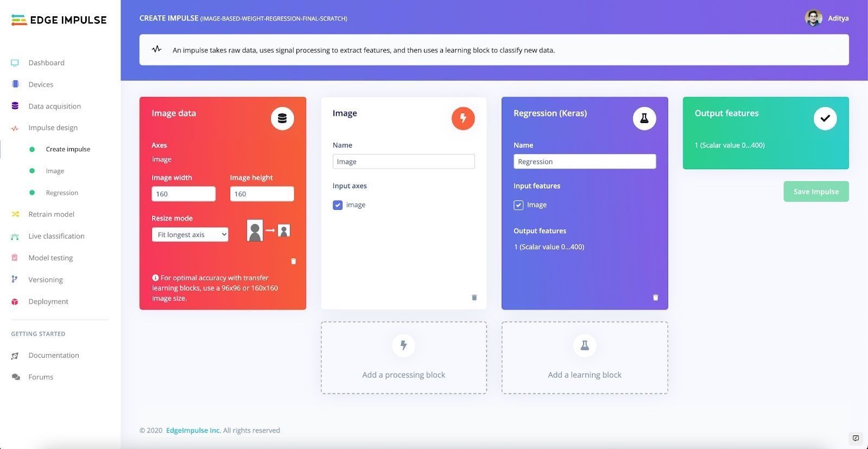Click the GETTING STARTED heading
This screenshot has height=449, width=868.
point(38,334)
